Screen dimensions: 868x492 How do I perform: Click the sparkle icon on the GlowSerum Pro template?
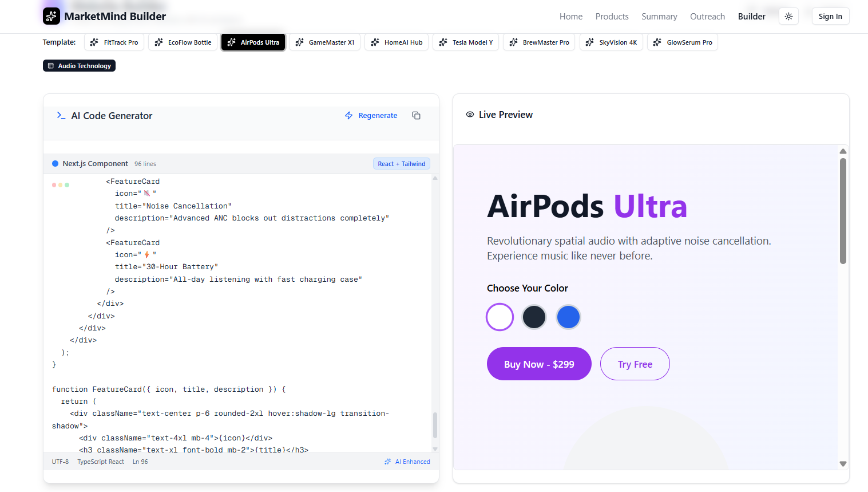657,42
